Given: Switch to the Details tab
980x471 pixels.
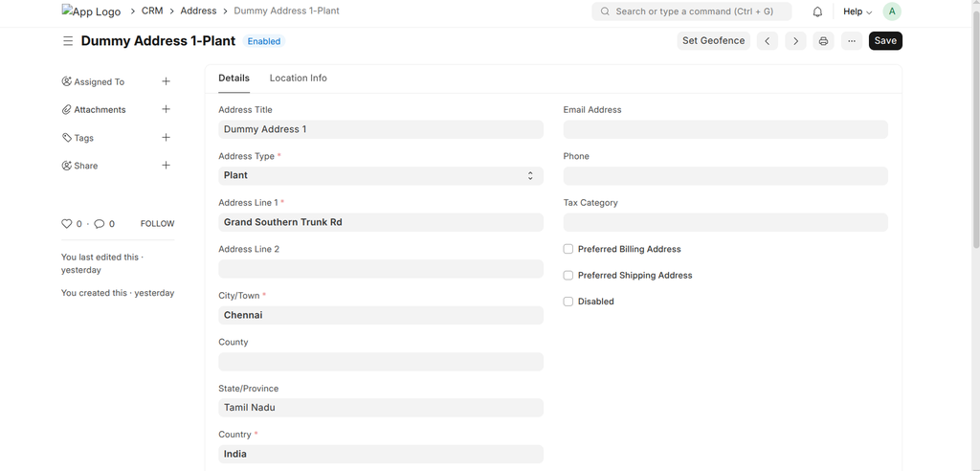Looking at the screenshot, I should tap(234, 78).
